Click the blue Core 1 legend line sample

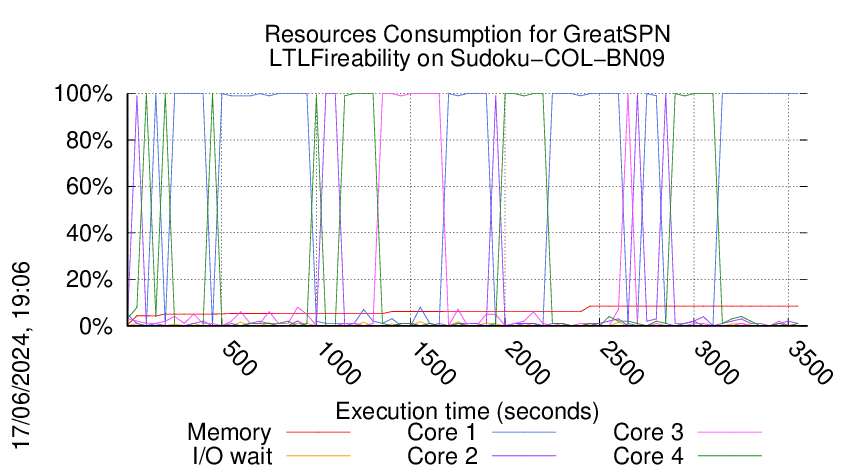[524, 433]
